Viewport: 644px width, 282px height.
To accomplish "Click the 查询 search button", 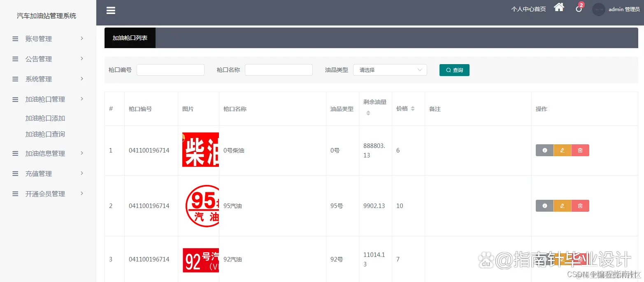I will [x=454, y=70].
